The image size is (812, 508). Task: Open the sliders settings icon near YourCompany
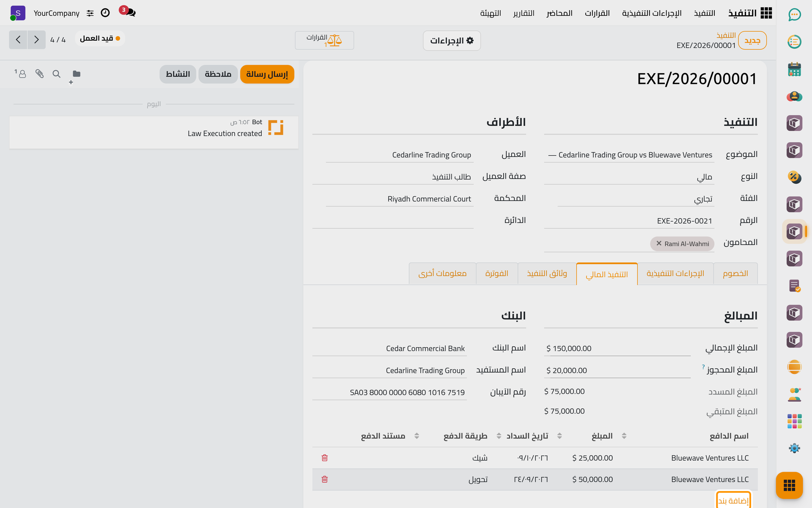pyautogui.click(x=90, y=13)
